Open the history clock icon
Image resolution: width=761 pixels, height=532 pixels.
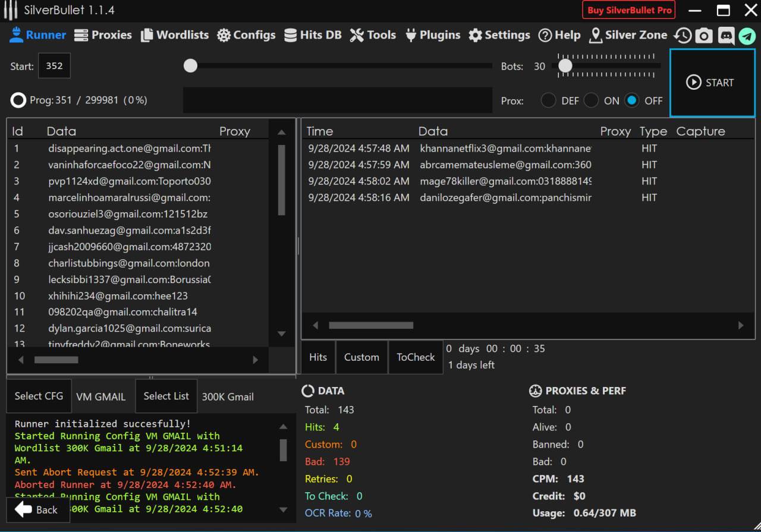683,36
